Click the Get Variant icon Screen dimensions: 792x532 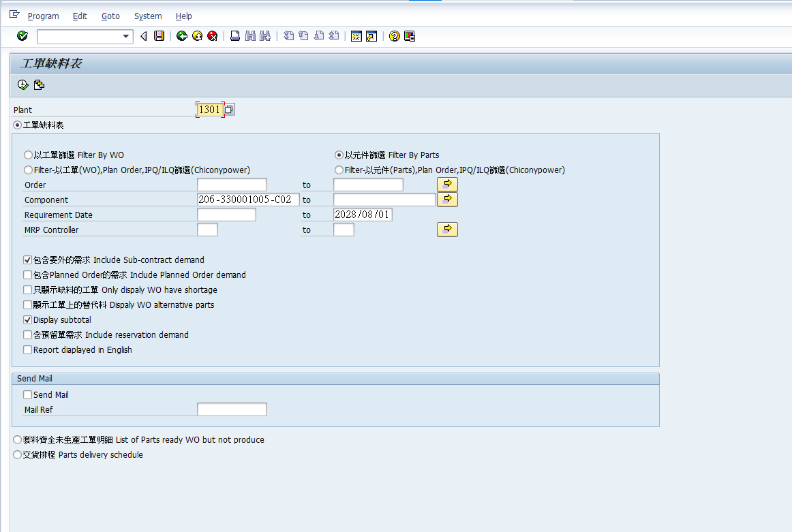(x=39, y=85)
